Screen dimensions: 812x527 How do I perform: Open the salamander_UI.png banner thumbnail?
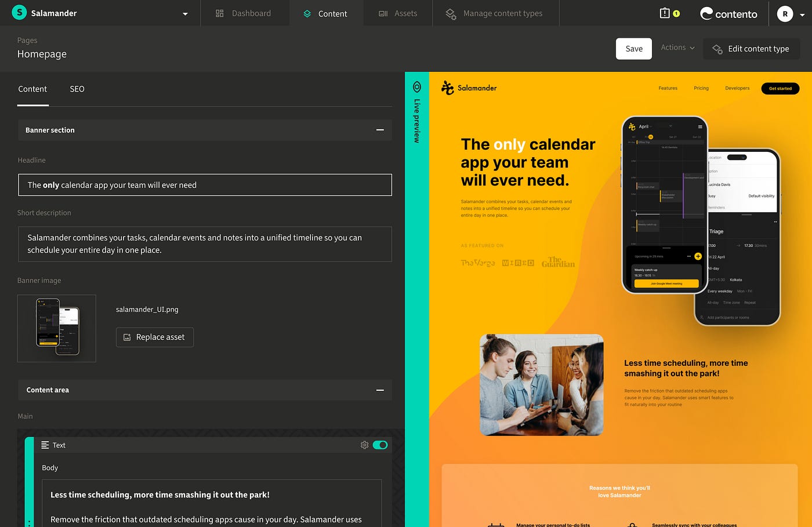coord(57,328)
